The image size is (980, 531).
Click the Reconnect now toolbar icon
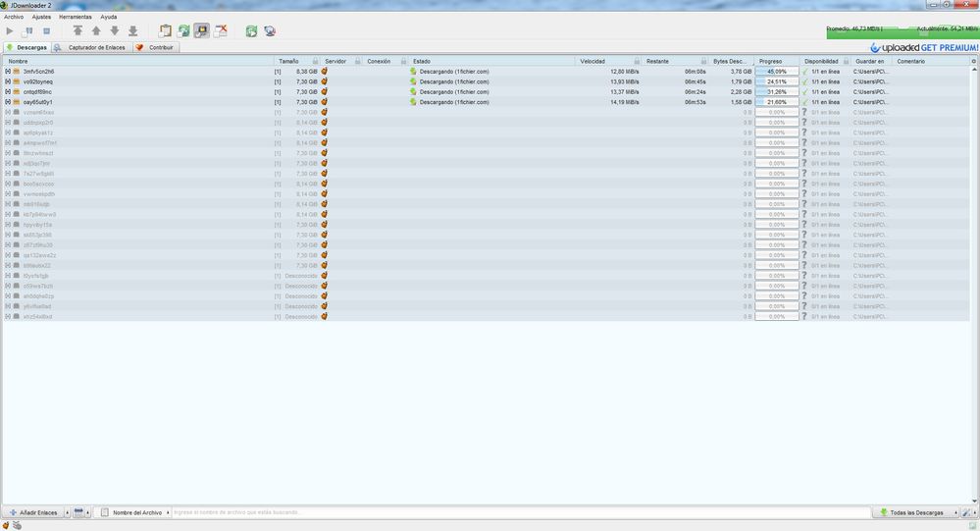251,31
